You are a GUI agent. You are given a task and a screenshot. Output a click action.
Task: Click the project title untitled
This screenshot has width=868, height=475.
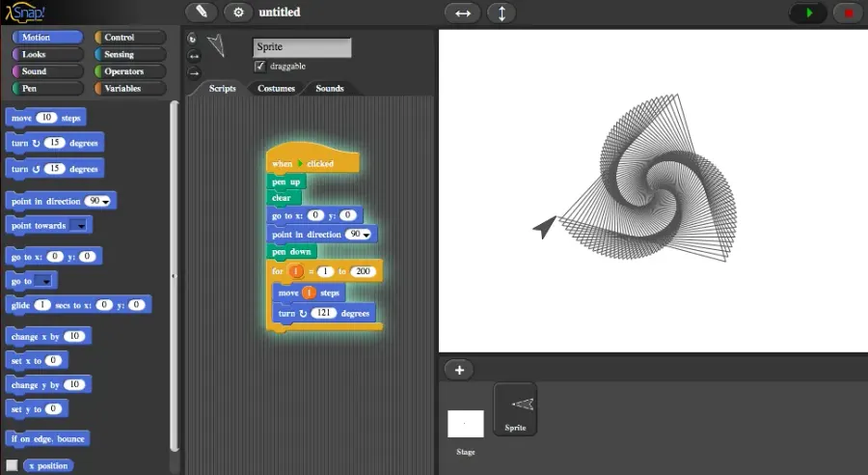tap(280, 13)
